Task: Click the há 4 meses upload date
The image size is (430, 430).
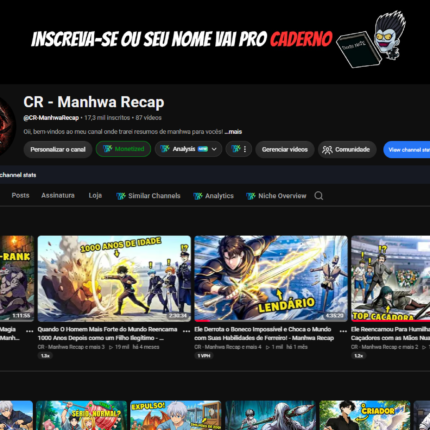Action: (146, 347)
